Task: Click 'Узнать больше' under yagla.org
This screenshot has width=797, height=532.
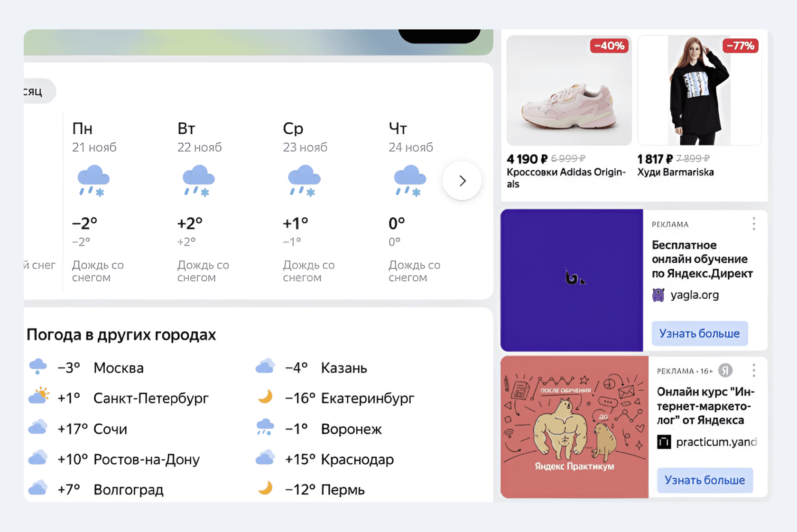Action: [700, 333]
